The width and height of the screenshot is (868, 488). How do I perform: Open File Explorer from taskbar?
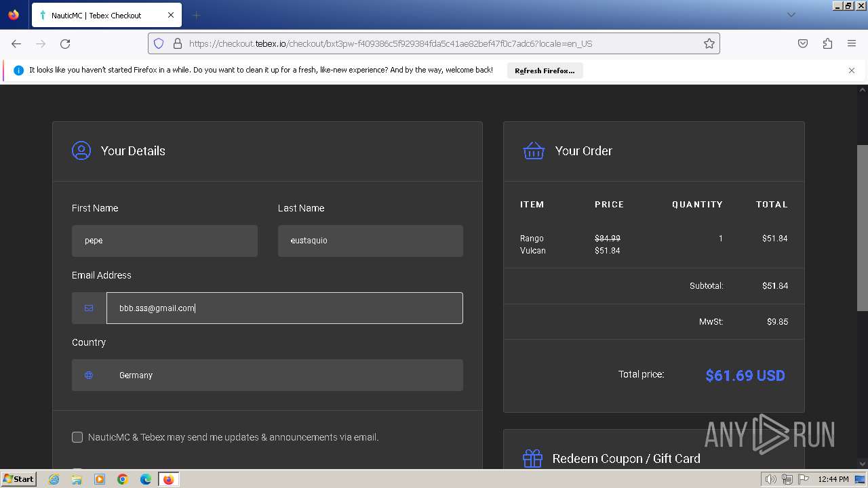pos(77,479)
